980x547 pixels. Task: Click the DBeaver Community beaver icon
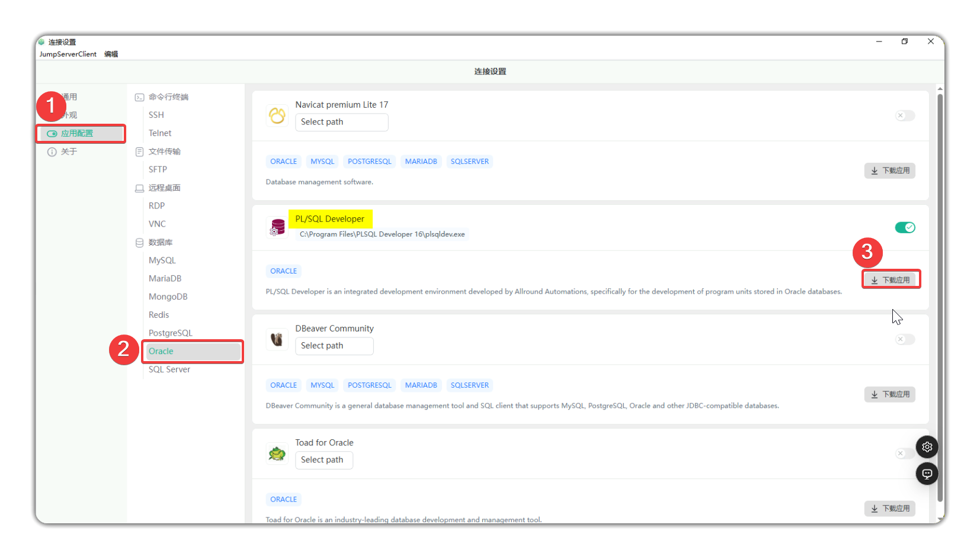click(277, 339)
